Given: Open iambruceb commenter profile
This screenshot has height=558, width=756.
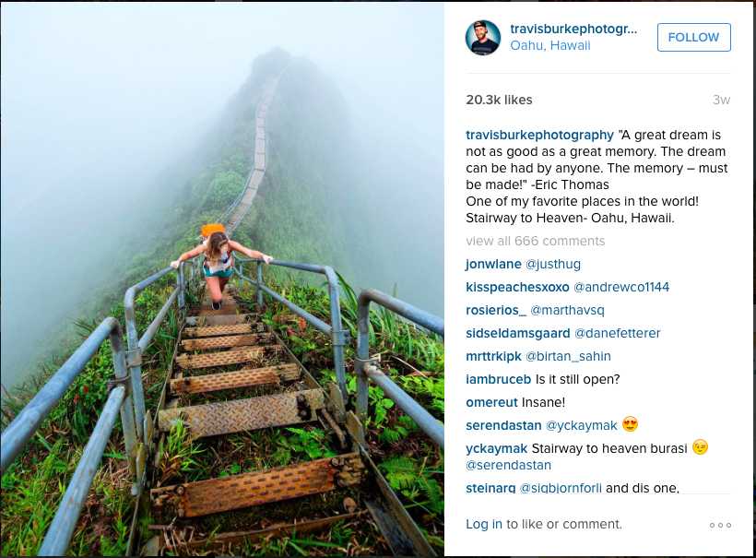Looking at the screenshot, I should click(498, 379).
